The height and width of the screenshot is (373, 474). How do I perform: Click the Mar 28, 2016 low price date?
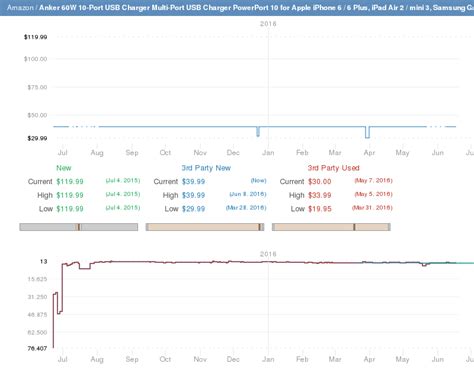click(246, 208)
